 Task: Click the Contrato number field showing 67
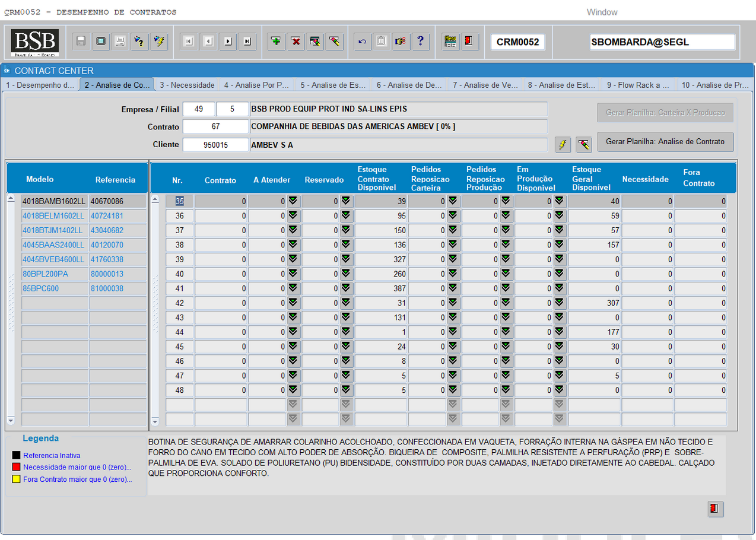[215, 126]
